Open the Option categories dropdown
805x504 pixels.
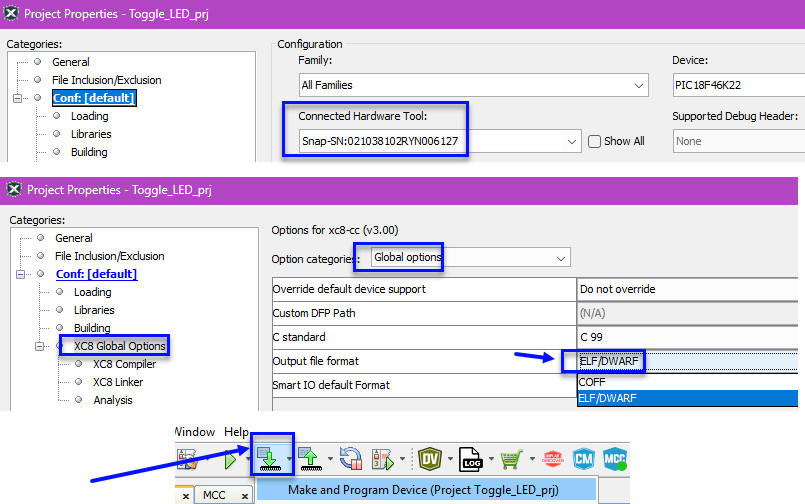pos(559,258)
